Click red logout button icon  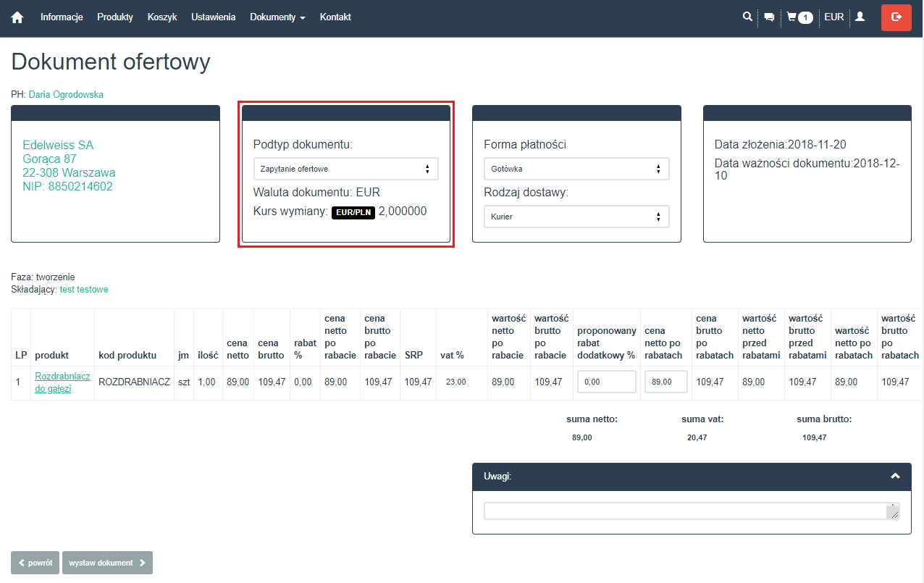(896, 17)
